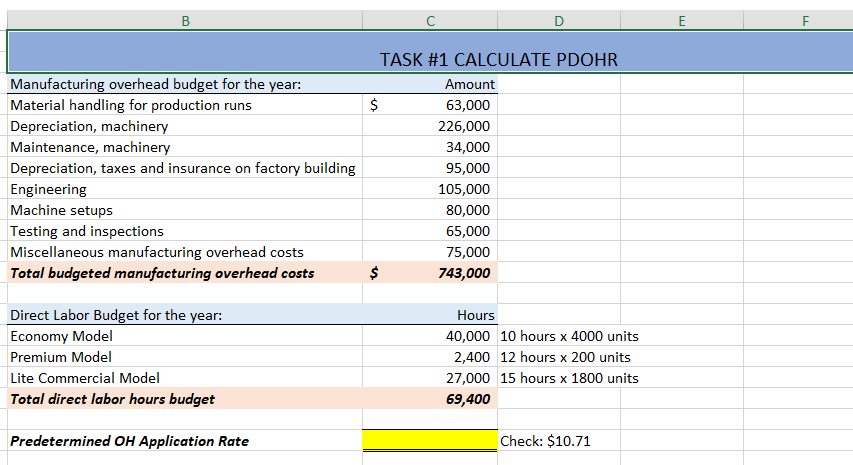Select the 27,000 hours cell
Viewport: 853px width, 465px height.
click(x=430, y=378)
